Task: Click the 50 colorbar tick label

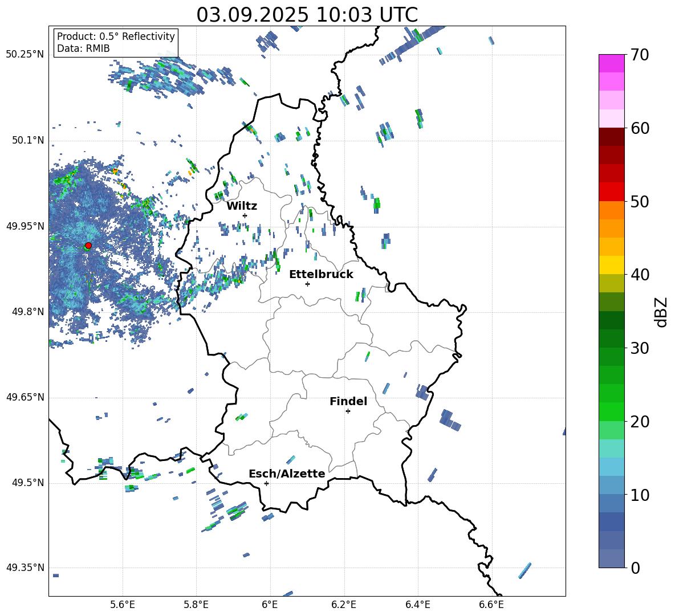Action: click(639, 201)
